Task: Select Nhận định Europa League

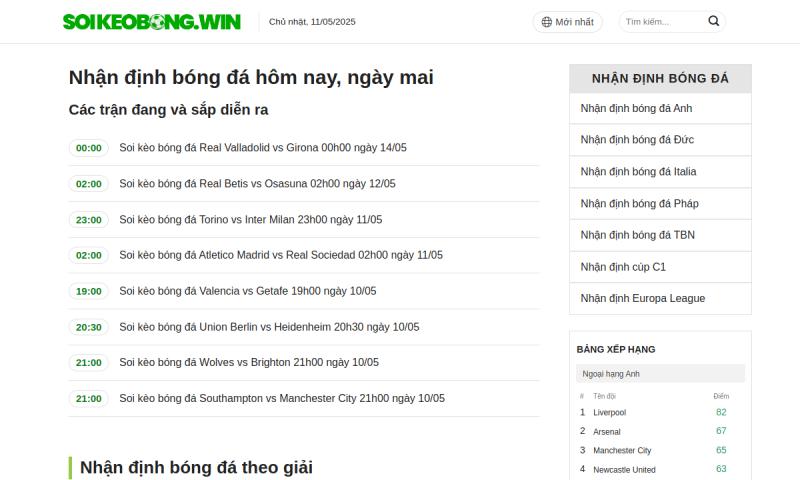Action: [660, 298]
